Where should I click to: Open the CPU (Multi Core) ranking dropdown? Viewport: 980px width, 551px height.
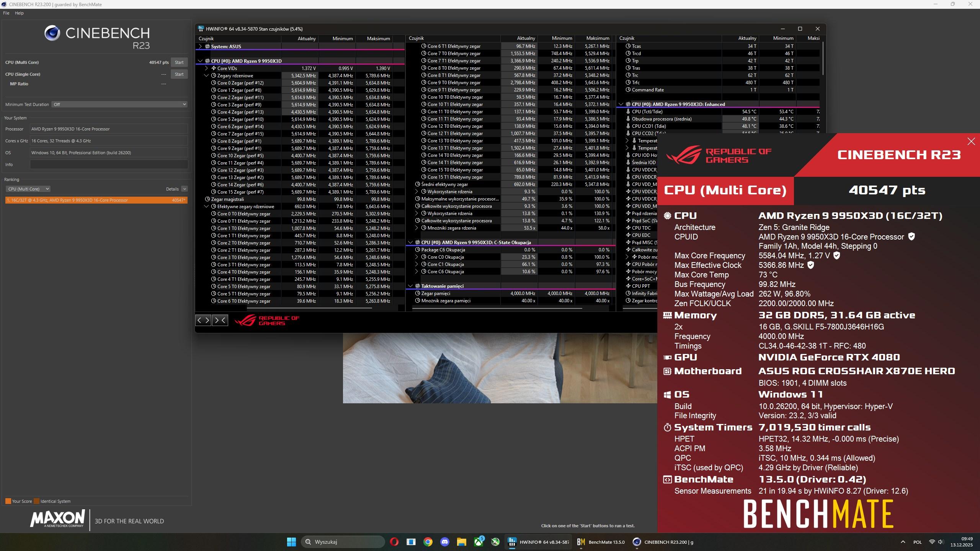(28, 189)
